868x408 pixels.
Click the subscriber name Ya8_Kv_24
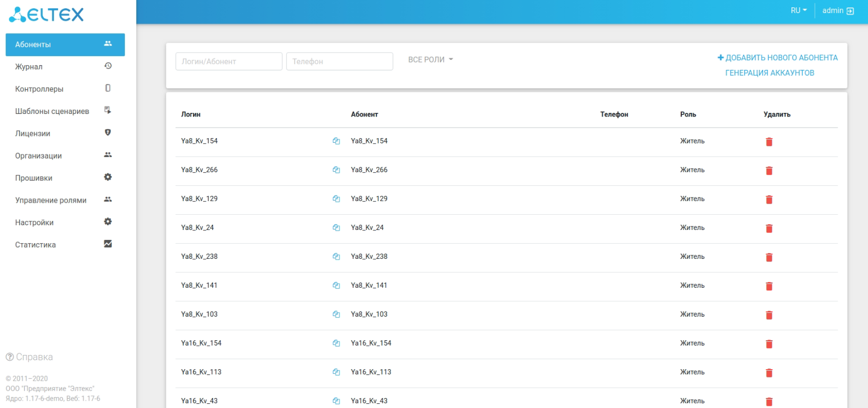tap(367, 227)
